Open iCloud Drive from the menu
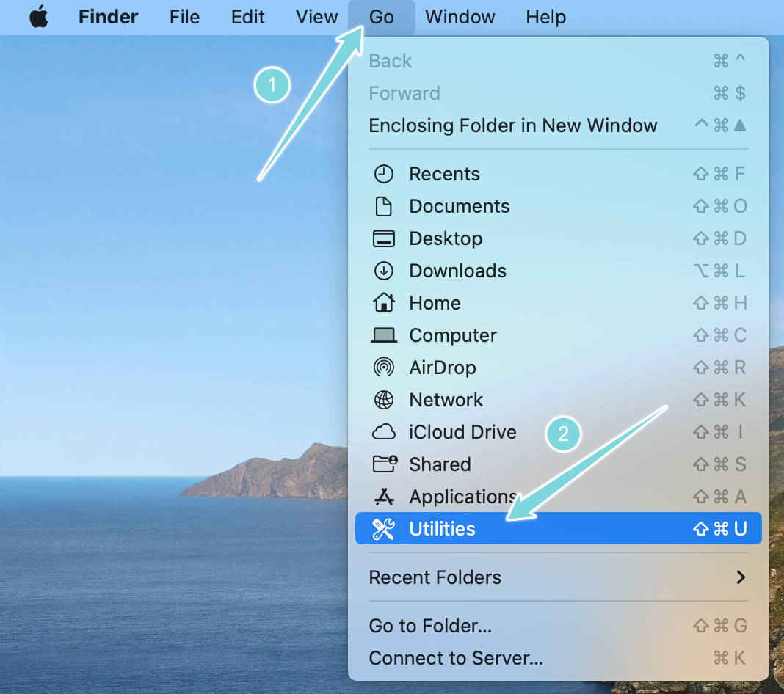This screenshot has width=784, height=694. click(x=559, y=432)
